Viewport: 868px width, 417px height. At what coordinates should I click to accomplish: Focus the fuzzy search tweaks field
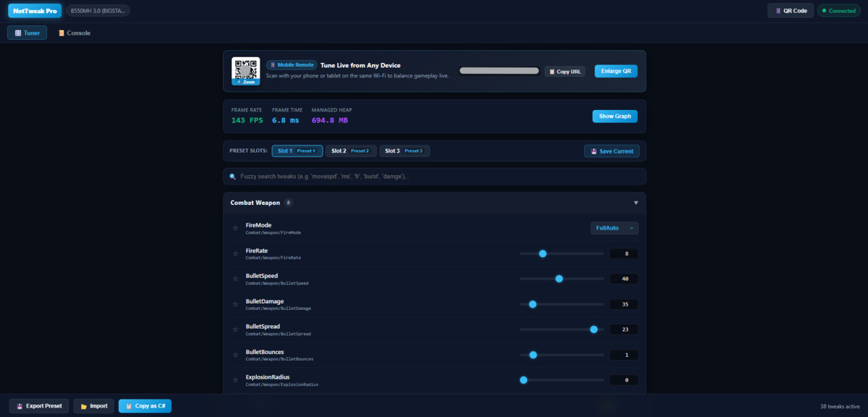435,176
